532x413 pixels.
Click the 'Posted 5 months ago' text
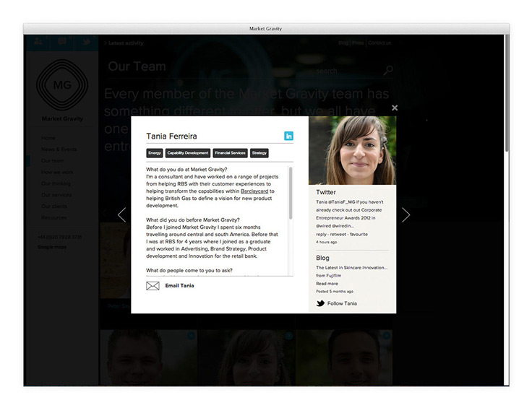coord(335,292)
